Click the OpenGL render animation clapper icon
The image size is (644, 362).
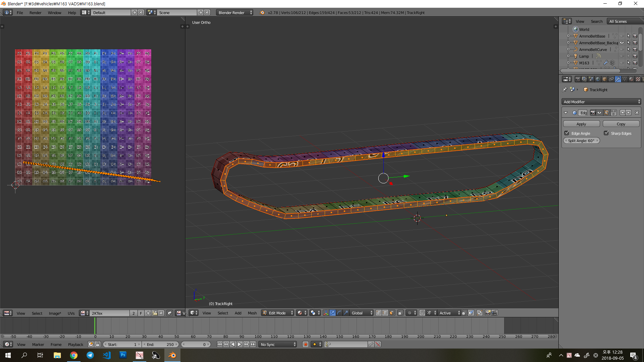pos(494,313)
